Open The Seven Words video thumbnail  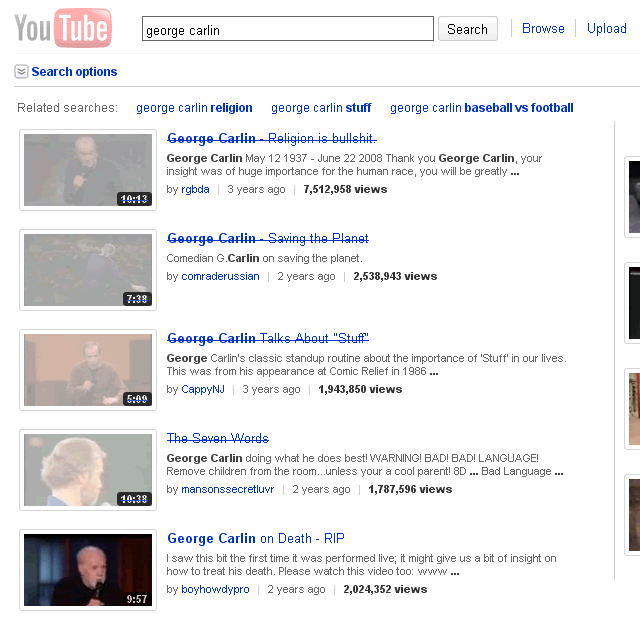(x=88, y=470)
